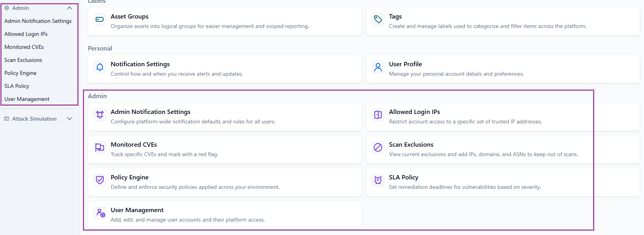Click 'Control how and when you receive alerts' text
This screenshot has height=235, width=644.
[x=177, y=74]
